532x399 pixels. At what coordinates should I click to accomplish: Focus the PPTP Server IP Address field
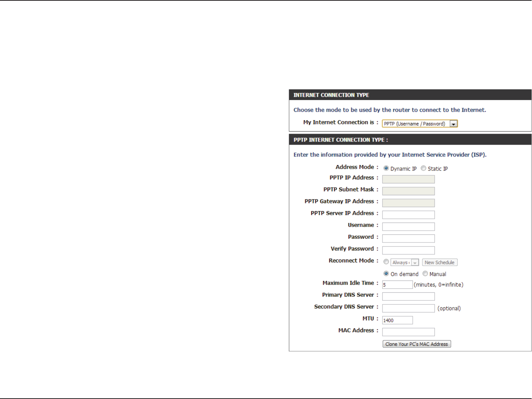tap(408, 215)
